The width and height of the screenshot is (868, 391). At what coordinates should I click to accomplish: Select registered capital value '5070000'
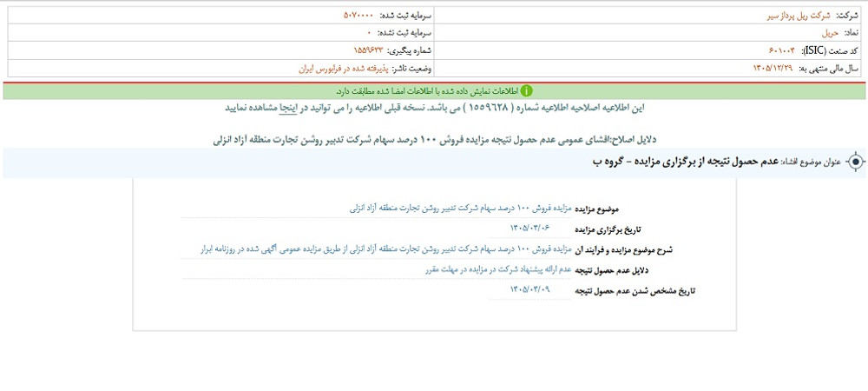pos(358,16)
